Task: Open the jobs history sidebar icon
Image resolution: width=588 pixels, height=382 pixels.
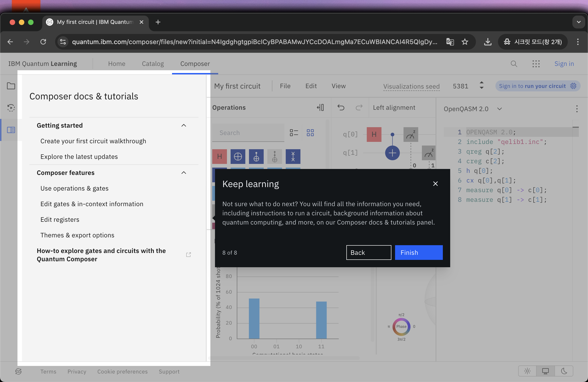Action: click(x=11, y=108)
